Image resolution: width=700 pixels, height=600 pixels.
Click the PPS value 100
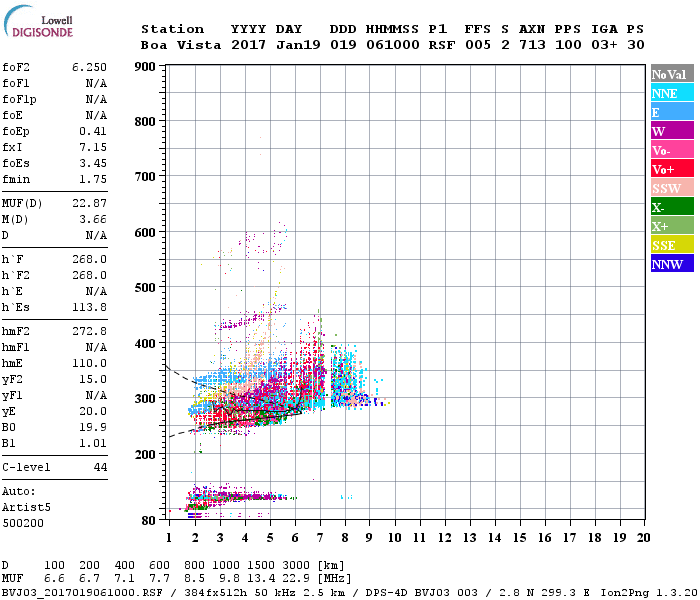coord(568,45)
